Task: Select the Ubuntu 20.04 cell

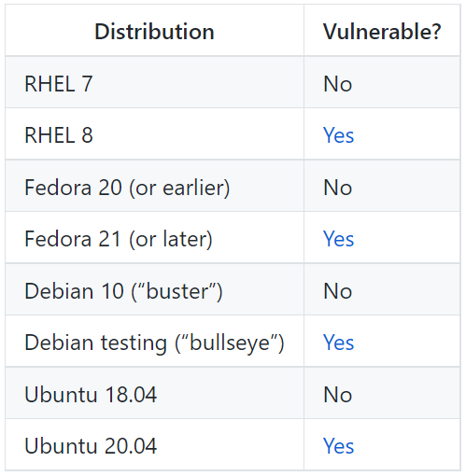Action: point(154,444)
